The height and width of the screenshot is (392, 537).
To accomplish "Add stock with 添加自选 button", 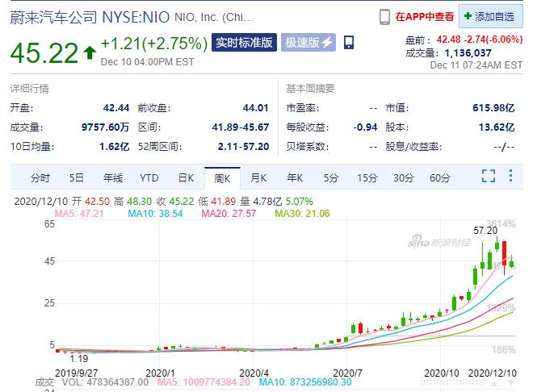I will click(490, 16).
